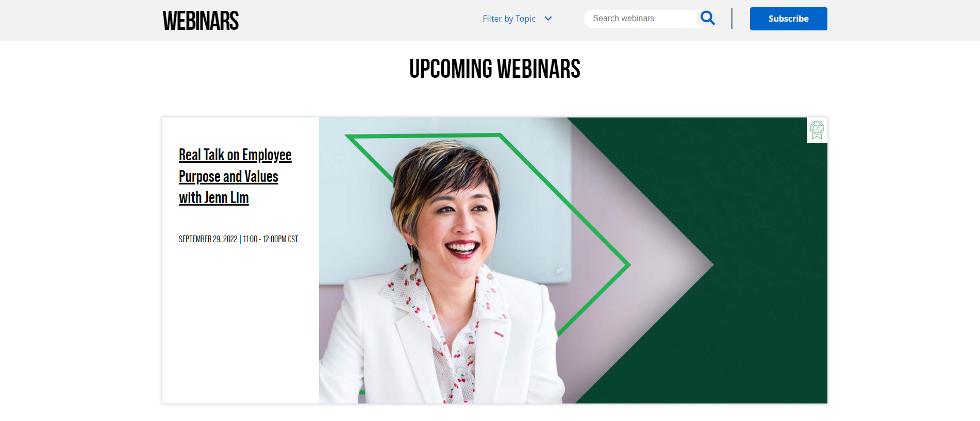Click the September 29, 2022 date text
The width and height of the screenshot is (980, 421).
[208, 239]
